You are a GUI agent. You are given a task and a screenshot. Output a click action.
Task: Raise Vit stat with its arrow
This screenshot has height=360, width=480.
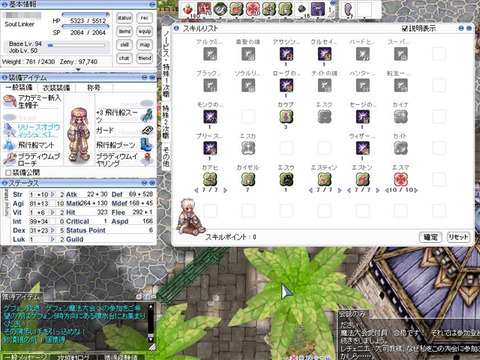coord(52,212)
